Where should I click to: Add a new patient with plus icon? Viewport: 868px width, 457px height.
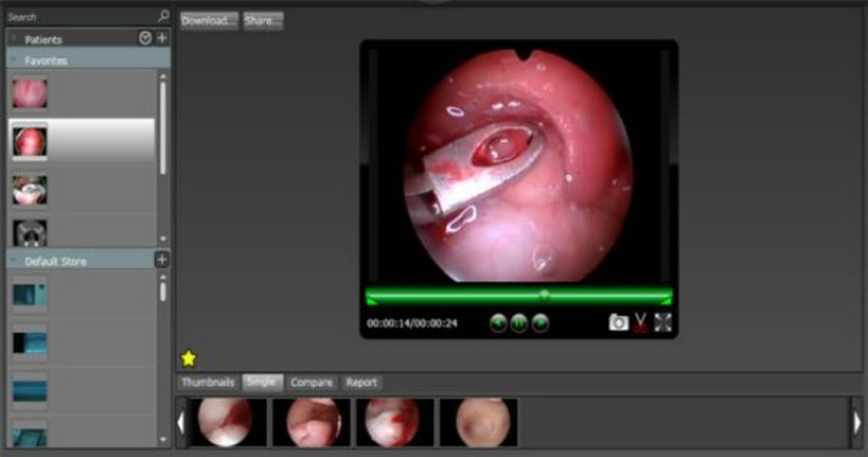tap(161, 38)
